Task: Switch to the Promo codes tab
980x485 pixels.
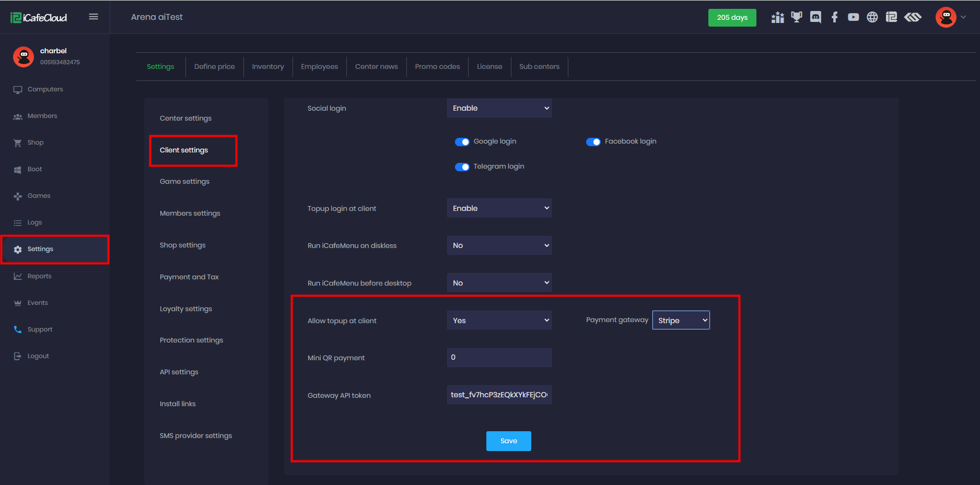Action: [x=437, y=66]
